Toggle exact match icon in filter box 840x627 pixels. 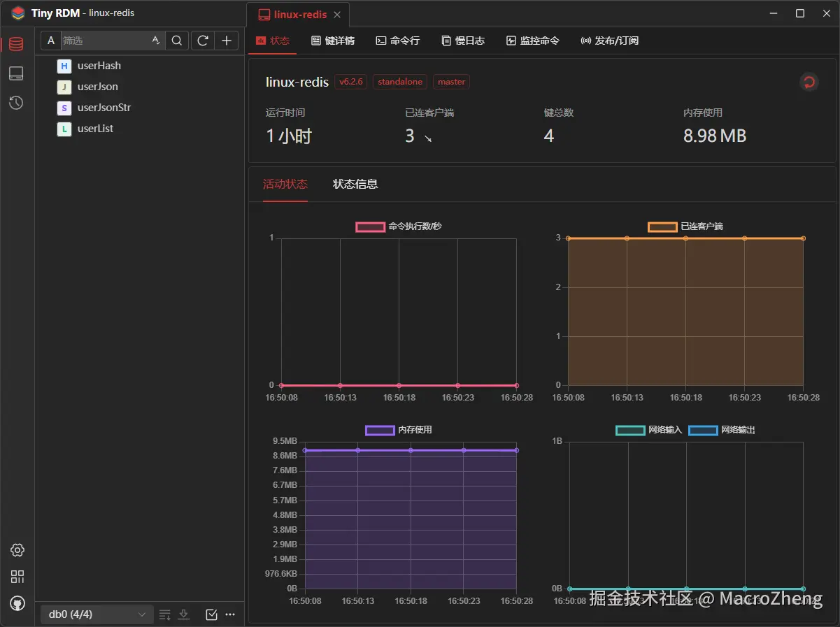(156, 41)
